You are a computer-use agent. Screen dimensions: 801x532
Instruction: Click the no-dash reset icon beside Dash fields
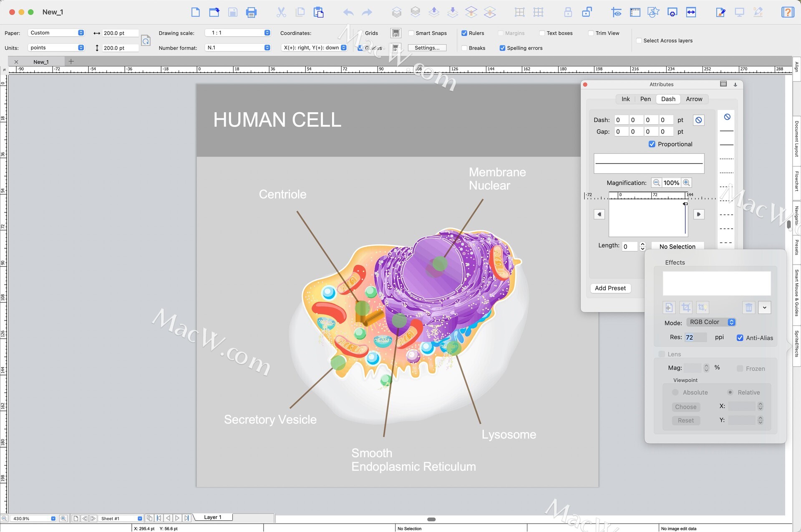point(698,120)
